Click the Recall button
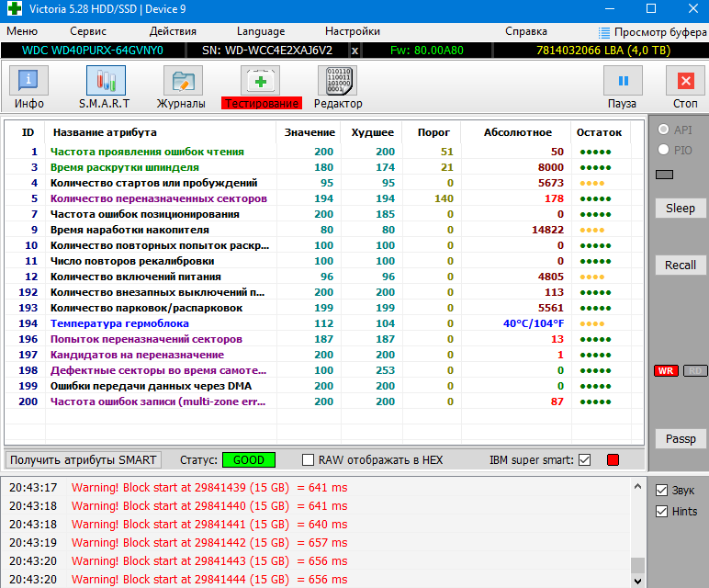The height and width of the screenshot is (588, 709). (x=680, y=265)
